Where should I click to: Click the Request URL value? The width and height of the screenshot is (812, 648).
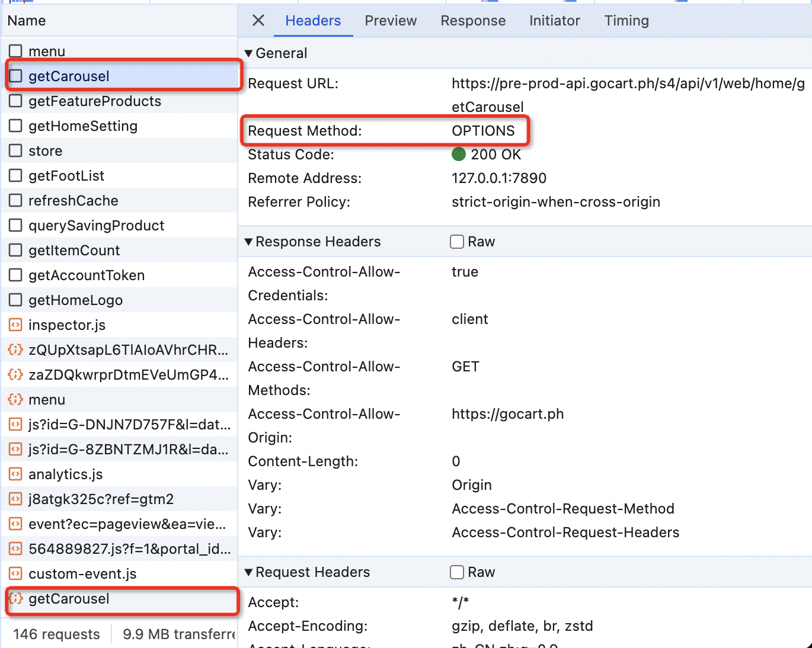coord(628,95)
